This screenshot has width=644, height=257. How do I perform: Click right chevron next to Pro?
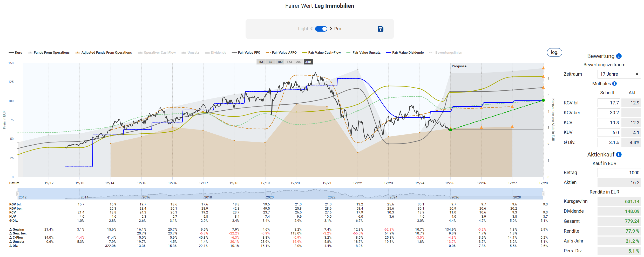tap(331, 29)
